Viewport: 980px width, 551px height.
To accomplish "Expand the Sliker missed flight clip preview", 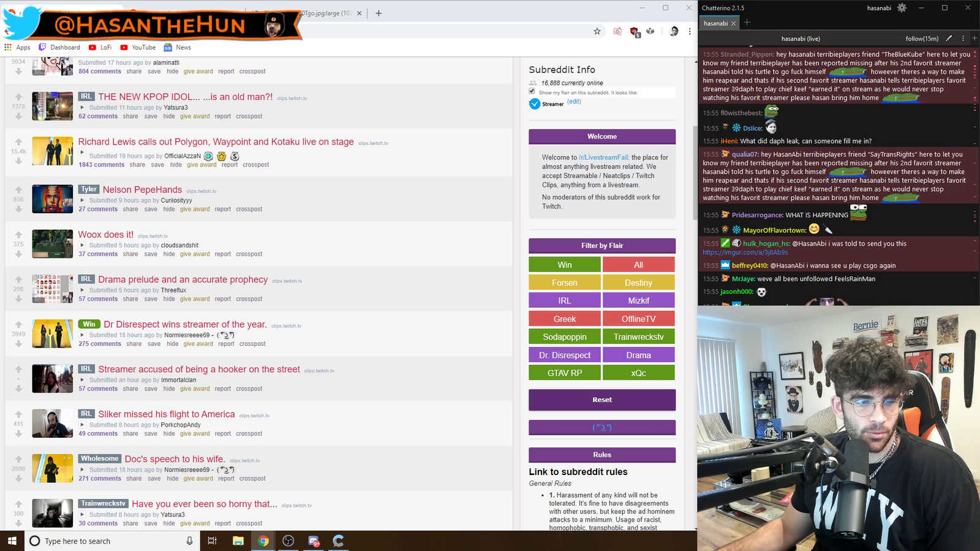I will coord(82,425).
